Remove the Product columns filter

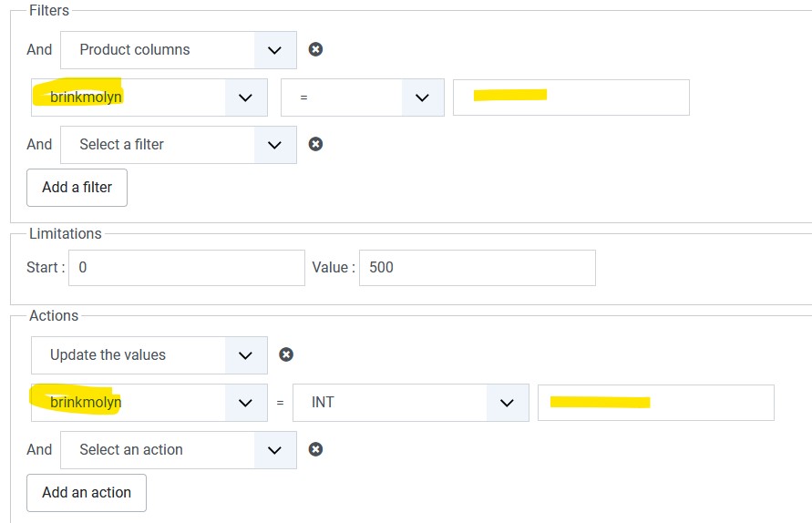pyautogui.click(x=315, y=49)
